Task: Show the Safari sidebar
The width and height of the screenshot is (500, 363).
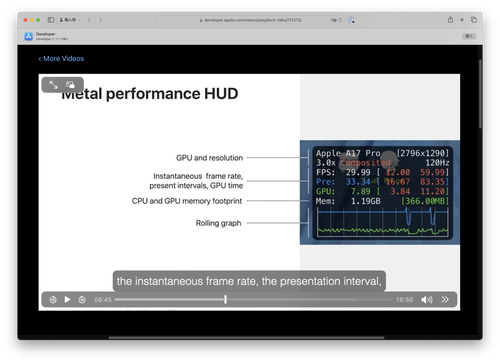Action: click(x=51, y=20)
